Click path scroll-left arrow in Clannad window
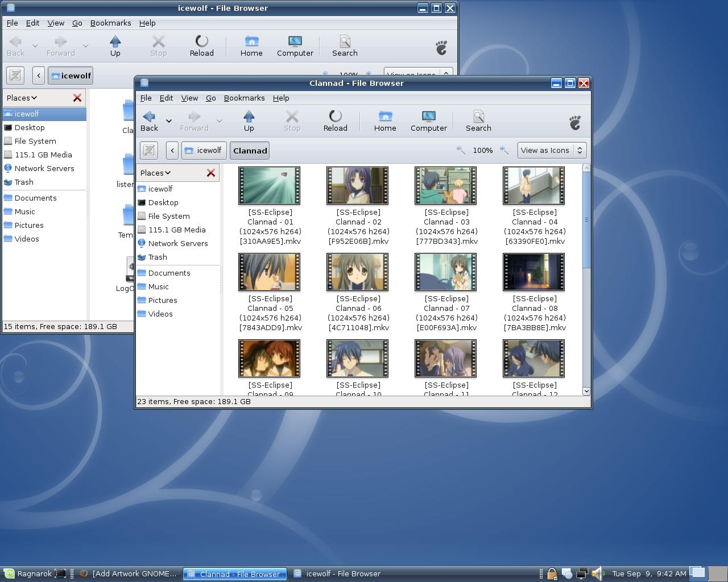 point(172,151)
